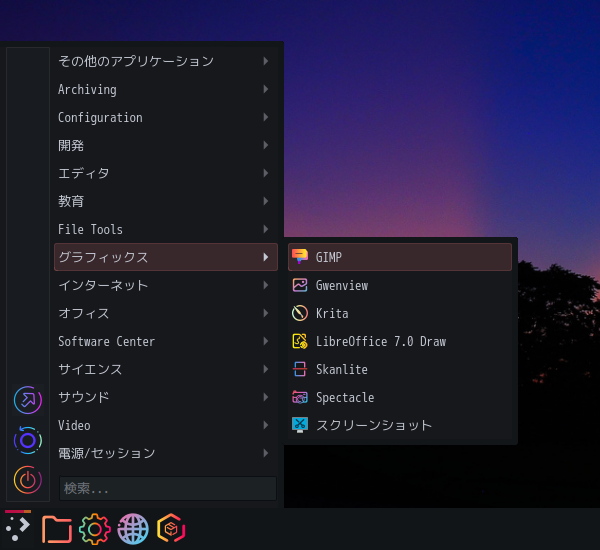Click the Krita paint app icon
Screen dimensions: 600x550
coord(300,313)
